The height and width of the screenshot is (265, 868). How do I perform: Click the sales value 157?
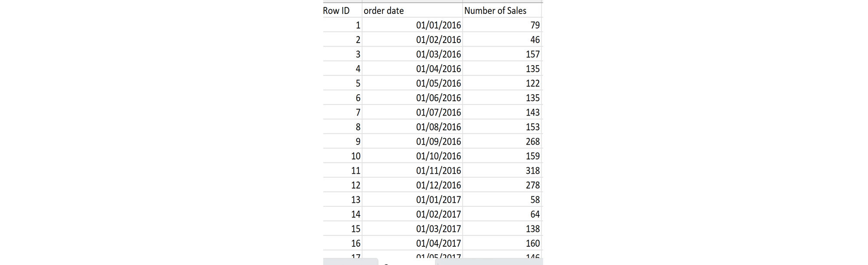pos(533,54)
